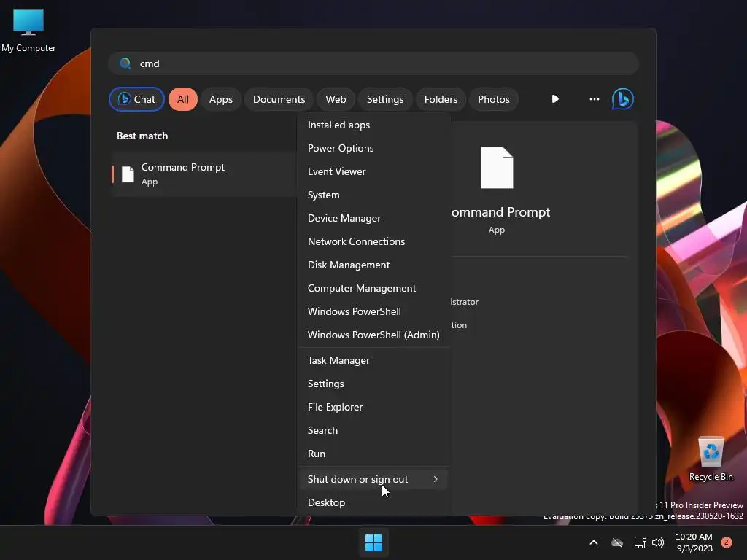Open the notification badge showing 2
Image resolution: width=747 pixels, height=560 pixels.
[x=726, y=542]
